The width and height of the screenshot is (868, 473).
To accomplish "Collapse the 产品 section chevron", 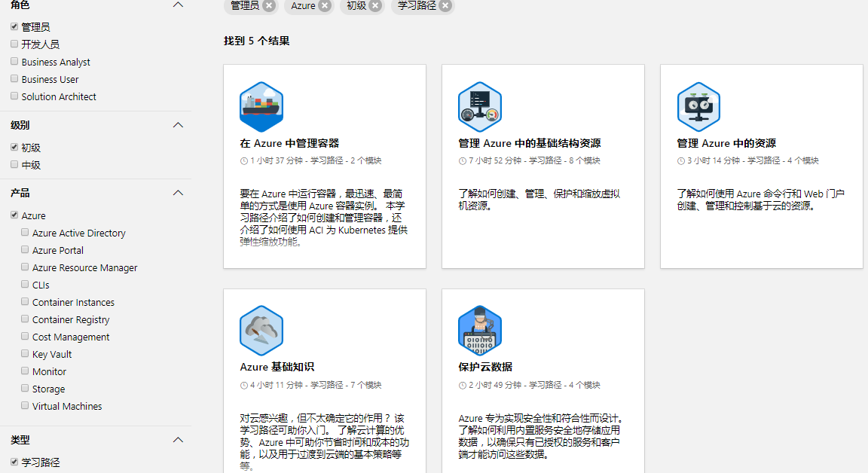I will (x=178, y=193).
